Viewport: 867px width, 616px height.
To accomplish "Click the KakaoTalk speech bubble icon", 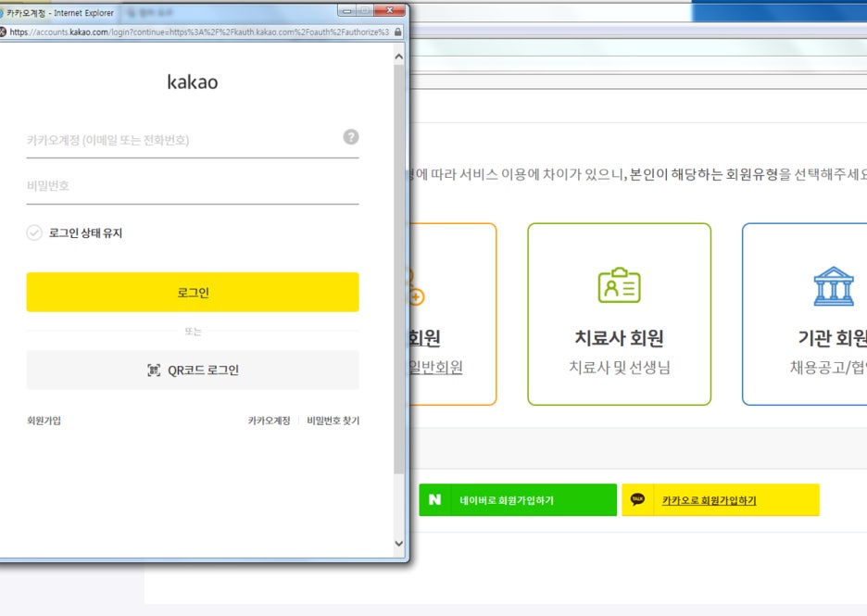I will (x=637, y=500).
